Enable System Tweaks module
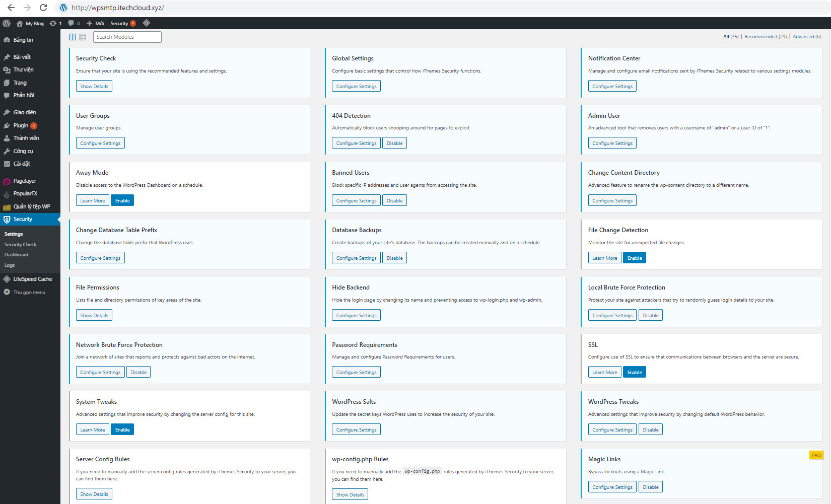 click(x=122, y=429)
